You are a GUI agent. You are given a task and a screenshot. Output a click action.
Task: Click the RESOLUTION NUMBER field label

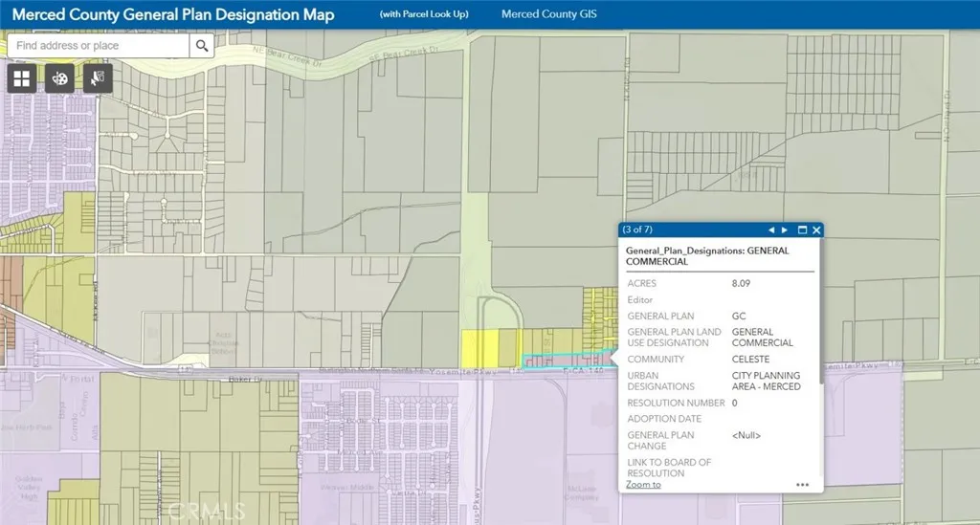tap(677, 404)
